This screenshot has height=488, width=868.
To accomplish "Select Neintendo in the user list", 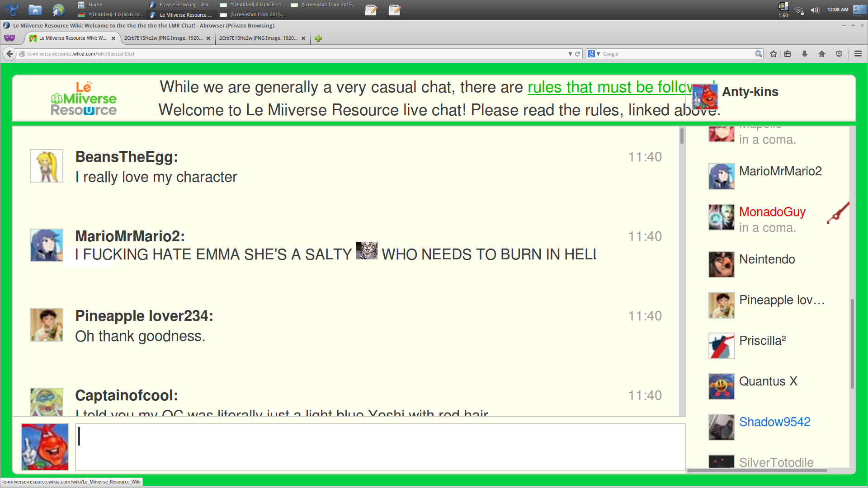I will tap(767, 259).
